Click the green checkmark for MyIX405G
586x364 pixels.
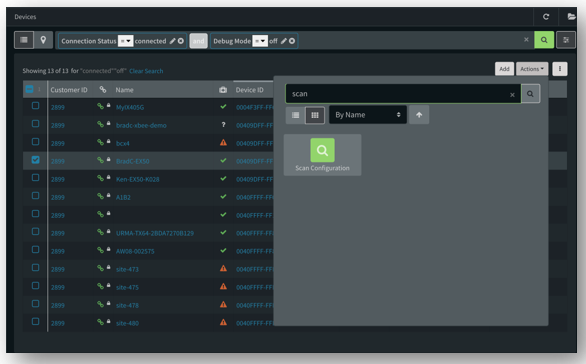(x=223, y=107)
